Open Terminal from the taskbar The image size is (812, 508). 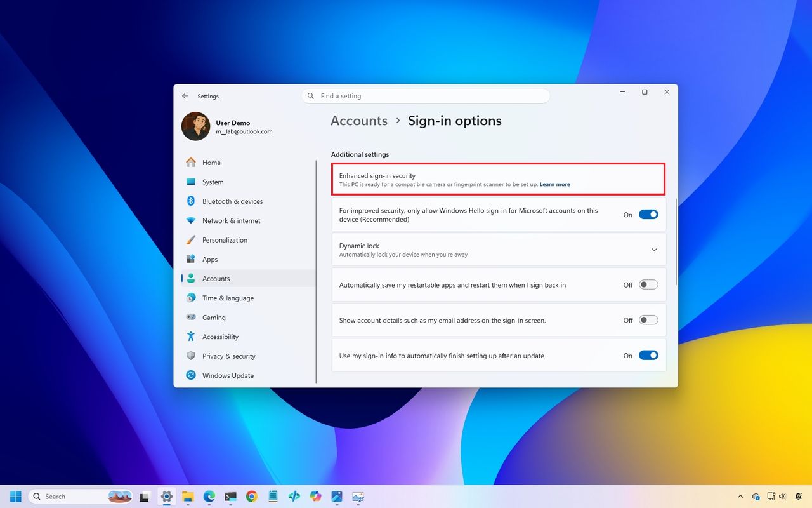coord(230,497)
